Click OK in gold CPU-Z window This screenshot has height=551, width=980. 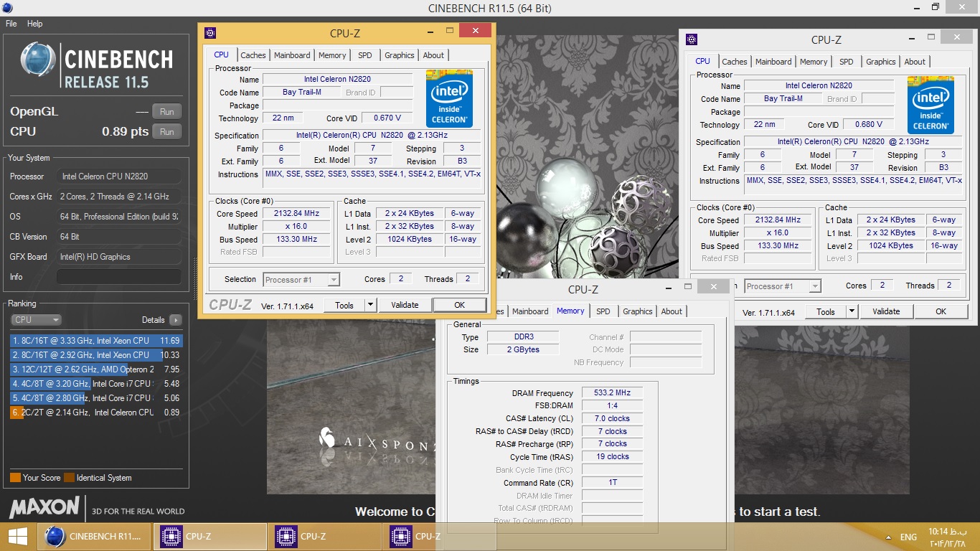(460, 305)
